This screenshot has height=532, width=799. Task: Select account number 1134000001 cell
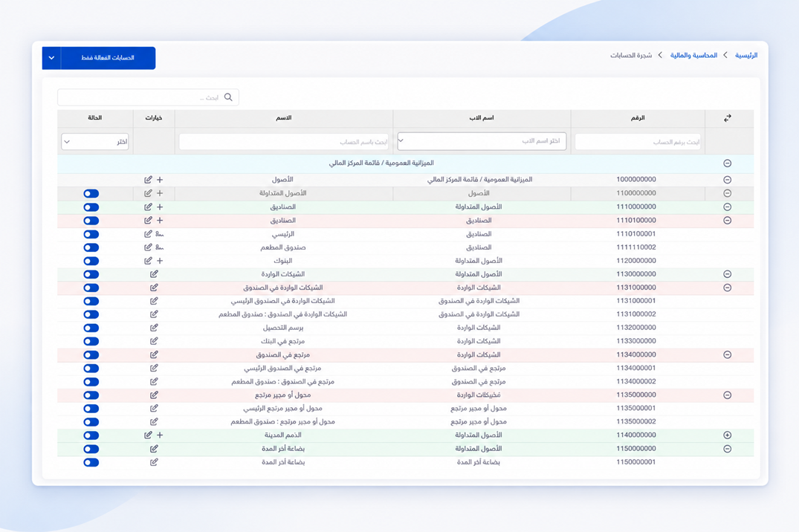636,368
